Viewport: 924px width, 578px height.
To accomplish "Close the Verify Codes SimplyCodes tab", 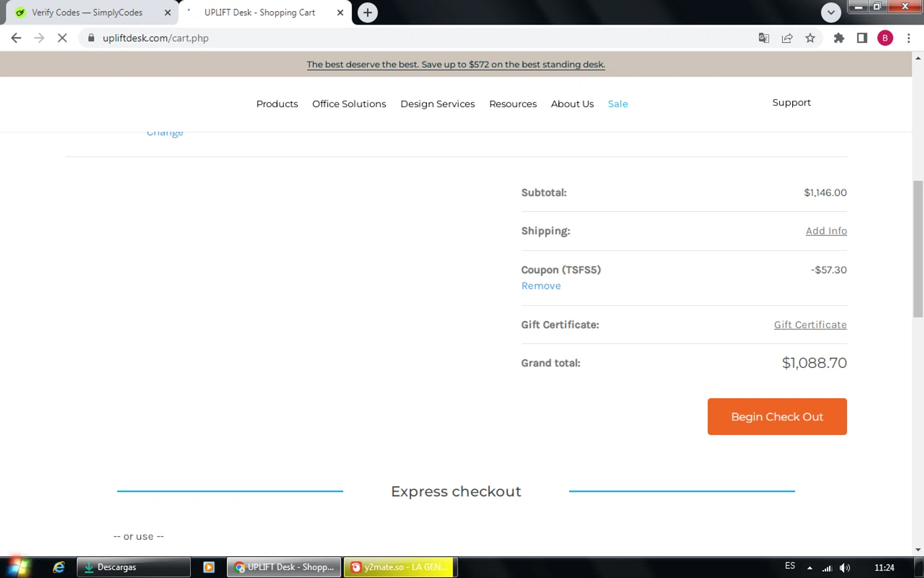I will [x=168, y=12].
